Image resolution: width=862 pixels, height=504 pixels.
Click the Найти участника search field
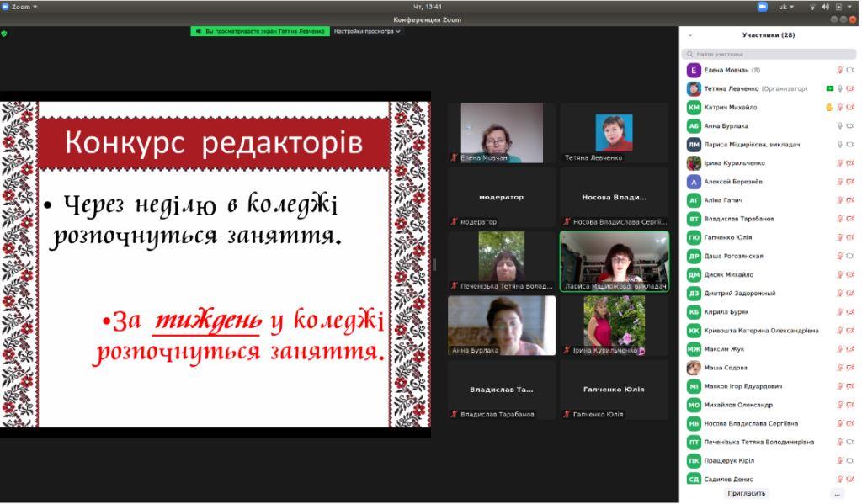pyautogui.click(x=769, y=54)
